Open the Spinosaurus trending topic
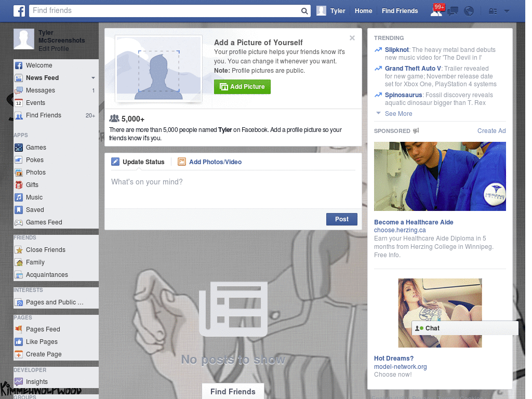Viewport: 532px width, 399px height. 403,95
